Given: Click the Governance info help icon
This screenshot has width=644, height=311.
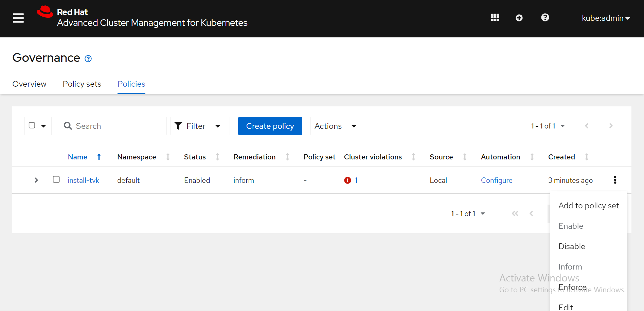Looking at the screenshot, I should click(x=88, y=59).
